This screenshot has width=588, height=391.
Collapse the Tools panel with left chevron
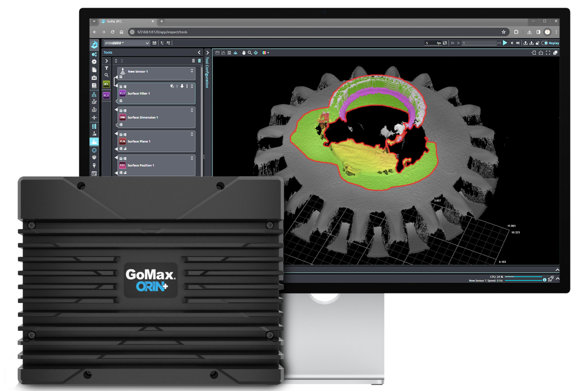[x=199, y=52]
